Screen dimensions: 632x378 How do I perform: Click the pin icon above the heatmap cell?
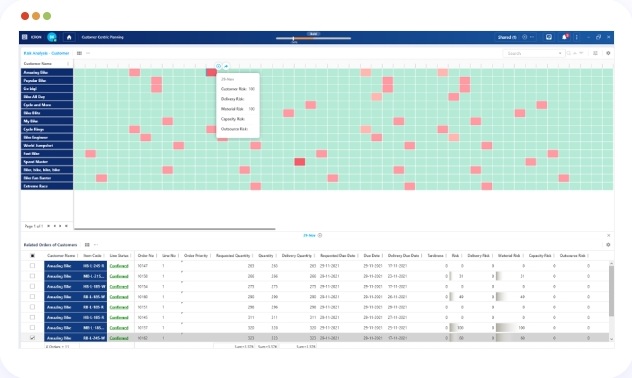tap(226, 66)
